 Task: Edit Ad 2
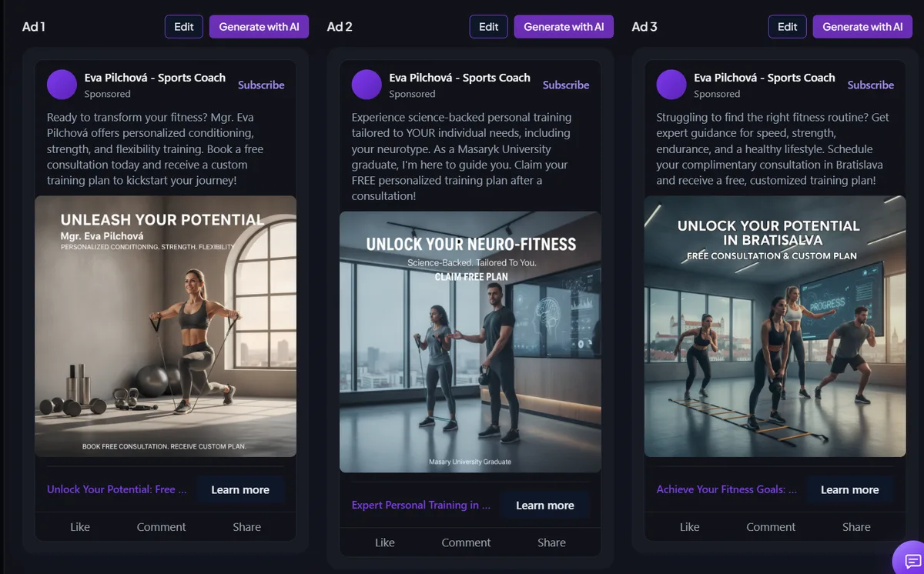pyautogui.click(x=489, y=26)
